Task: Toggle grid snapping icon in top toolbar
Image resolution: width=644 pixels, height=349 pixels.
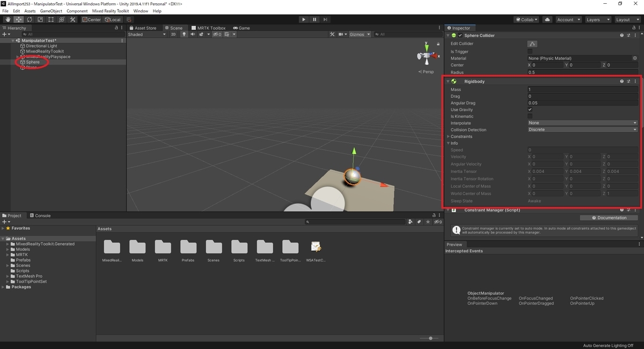Action: (129, 20)
